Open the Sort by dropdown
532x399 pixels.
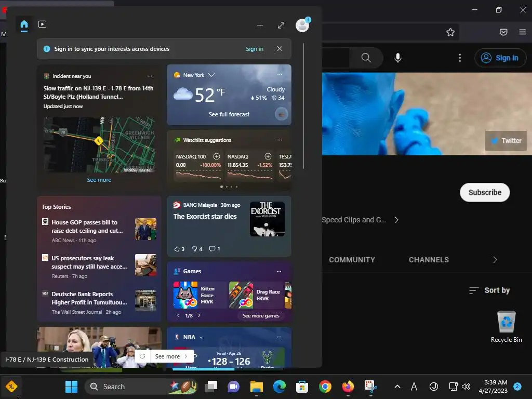point(489,290)
